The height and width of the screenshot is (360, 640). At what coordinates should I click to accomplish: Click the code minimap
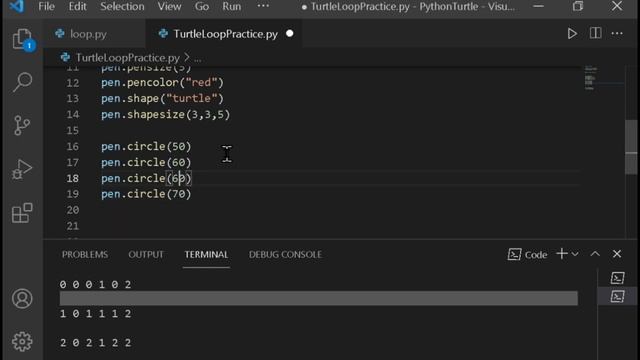point(591,78)
